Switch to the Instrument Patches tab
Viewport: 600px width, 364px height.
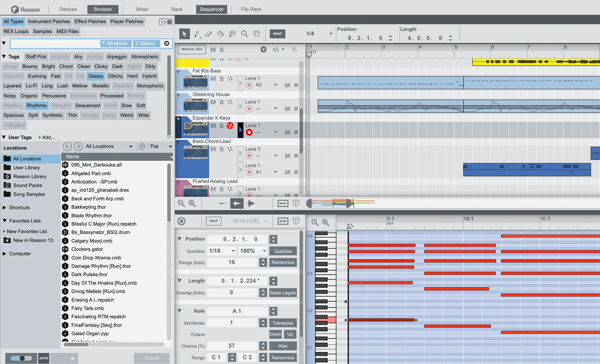click(49, 21)
